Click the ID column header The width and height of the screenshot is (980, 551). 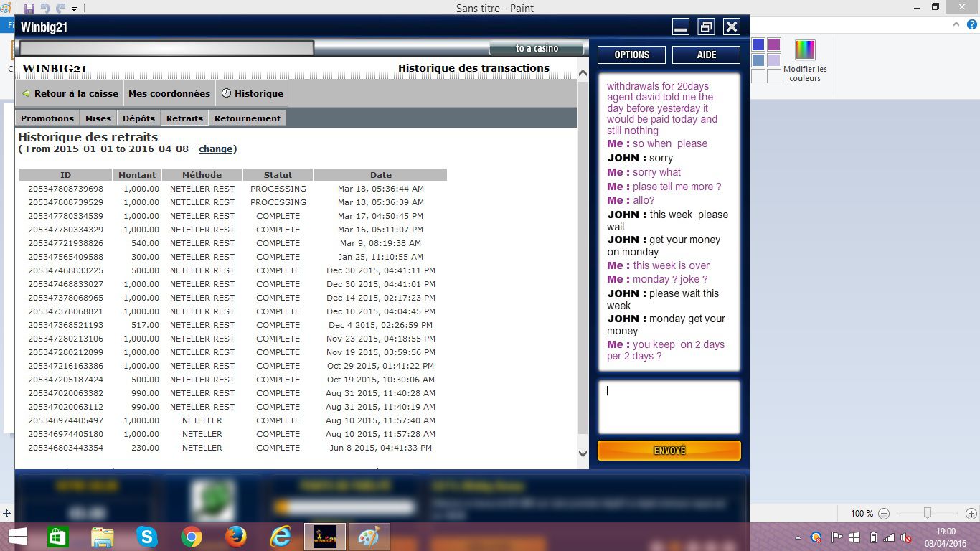pos(65,175)
